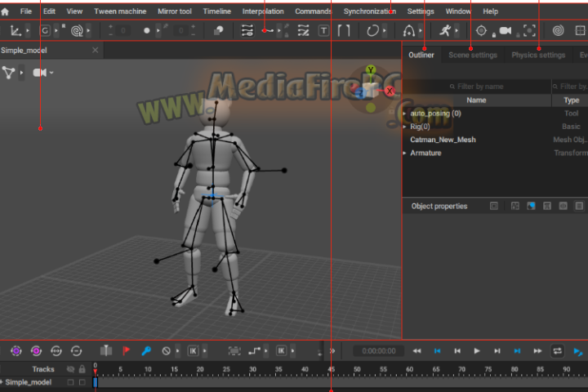Click the node graph icon in viewport
Viewport: 588px width, 392px height.
8,73
